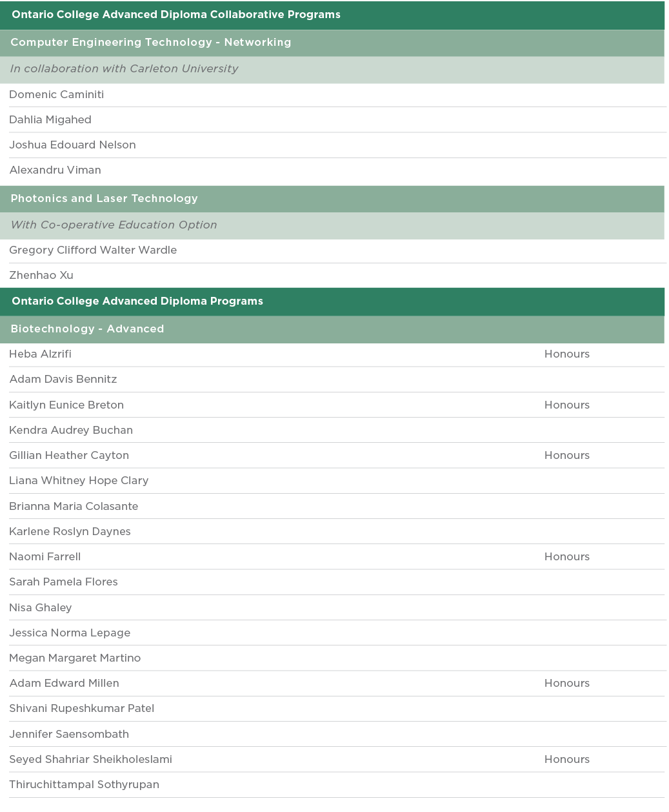The image size is (669, 812).
Task: Click the Honours label next to Naomi Farrell
Action: tap(566, 557)
